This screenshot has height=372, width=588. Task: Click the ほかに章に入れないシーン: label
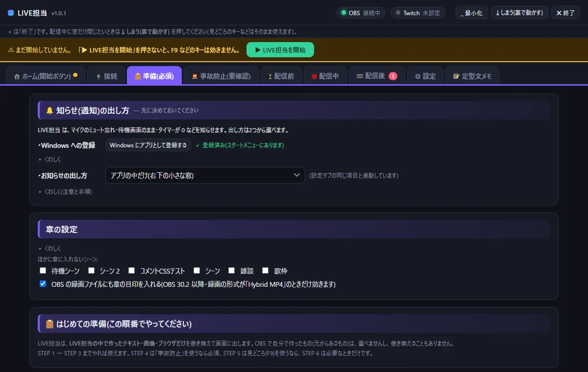pos(68,259)
